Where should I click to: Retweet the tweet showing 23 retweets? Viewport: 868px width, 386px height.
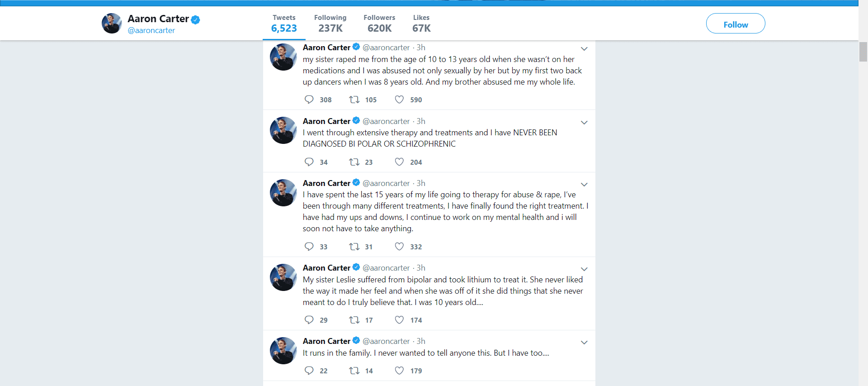point(354,162)
